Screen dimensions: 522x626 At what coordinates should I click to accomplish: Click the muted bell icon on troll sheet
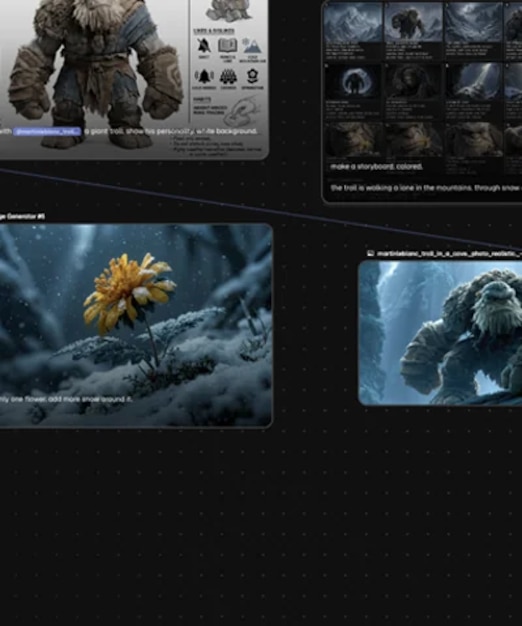(204, 46)
